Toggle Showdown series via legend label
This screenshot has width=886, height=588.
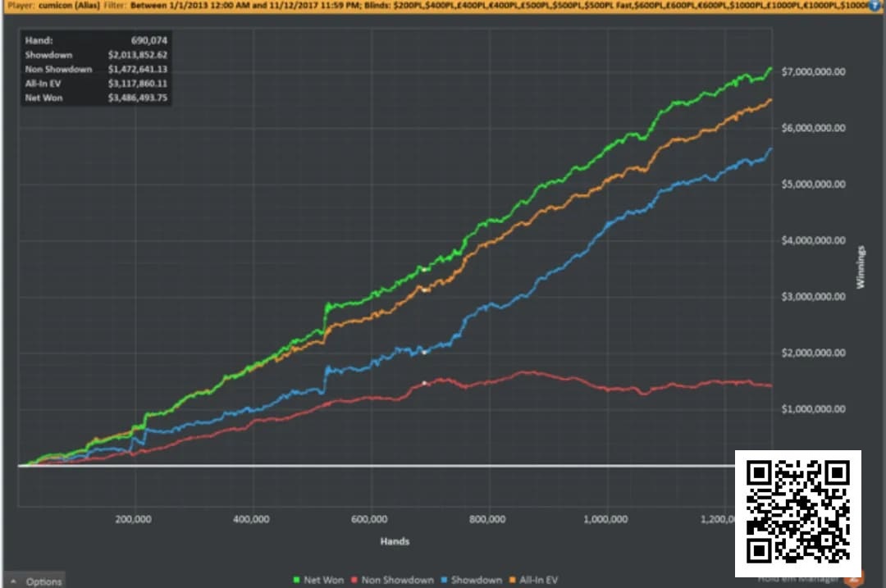[477, 580]
